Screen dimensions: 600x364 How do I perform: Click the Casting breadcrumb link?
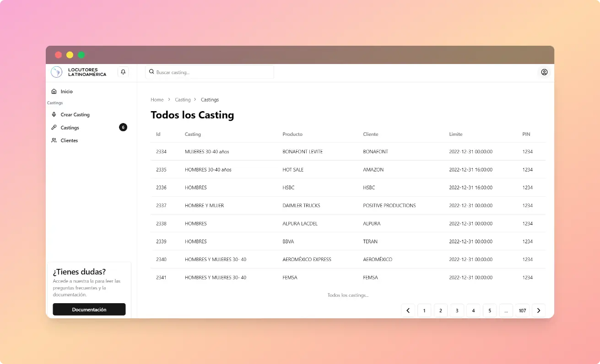[x=183, y=100]
